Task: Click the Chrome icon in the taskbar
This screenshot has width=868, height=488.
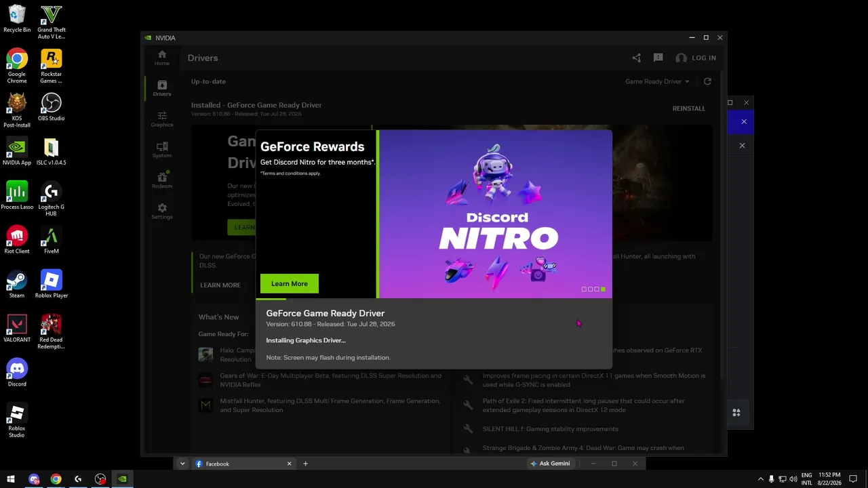Action: pyautogui.click(x=56, y=479)
